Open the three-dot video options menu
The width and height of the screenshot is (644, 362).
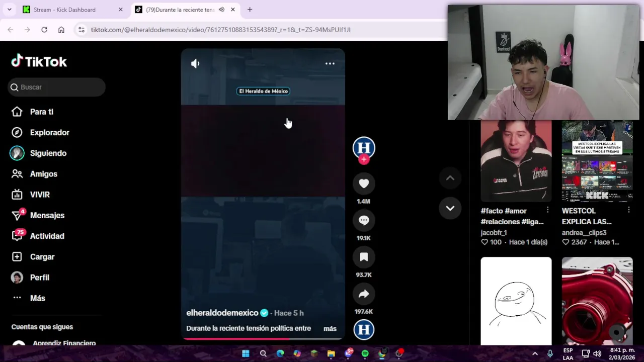(330, 63)
